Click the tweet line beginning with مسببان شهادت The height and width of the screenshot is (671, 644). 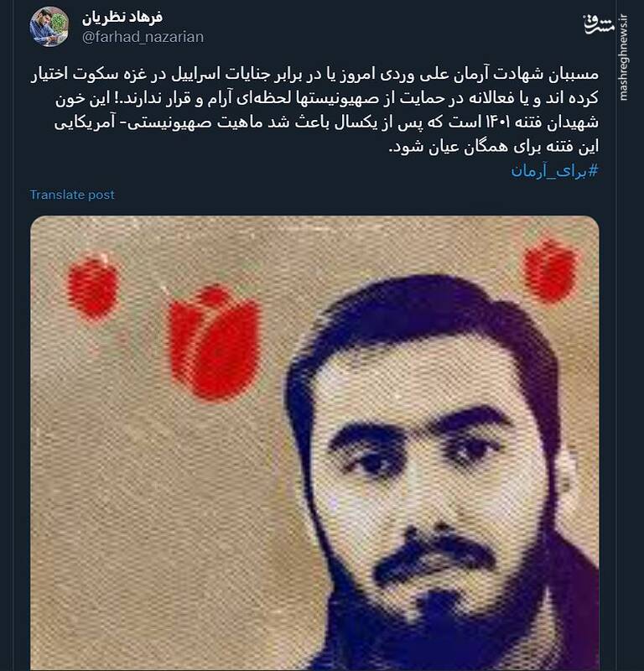[x=314, y=74]
